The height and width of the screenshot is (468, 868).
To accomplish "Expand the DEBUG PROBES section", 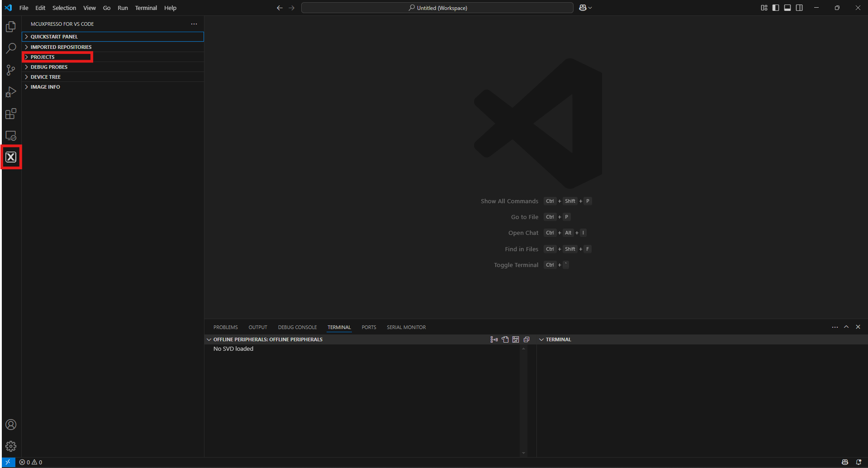I will [x=48, y=67].
